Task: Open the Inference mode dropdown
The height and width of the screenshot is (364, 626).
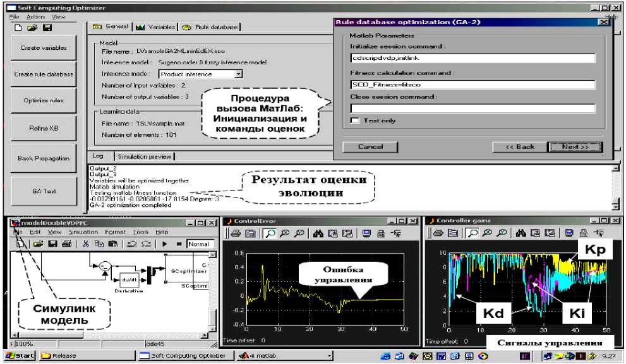Action: 238,74
